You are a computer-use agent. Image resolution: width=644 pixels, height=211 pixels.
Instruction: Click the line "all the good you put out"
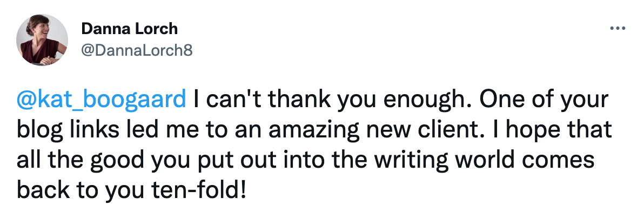coord(306,160)
